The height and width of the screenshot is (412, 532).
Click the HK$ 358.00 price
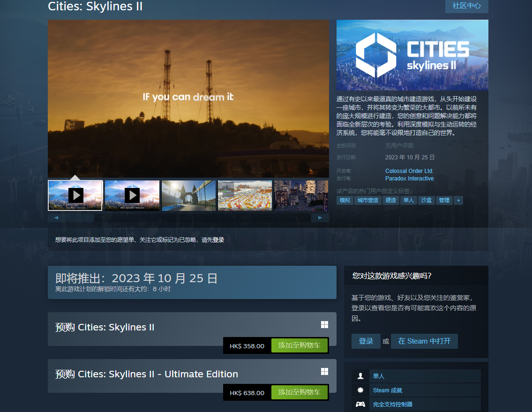(x=247, y=346)
